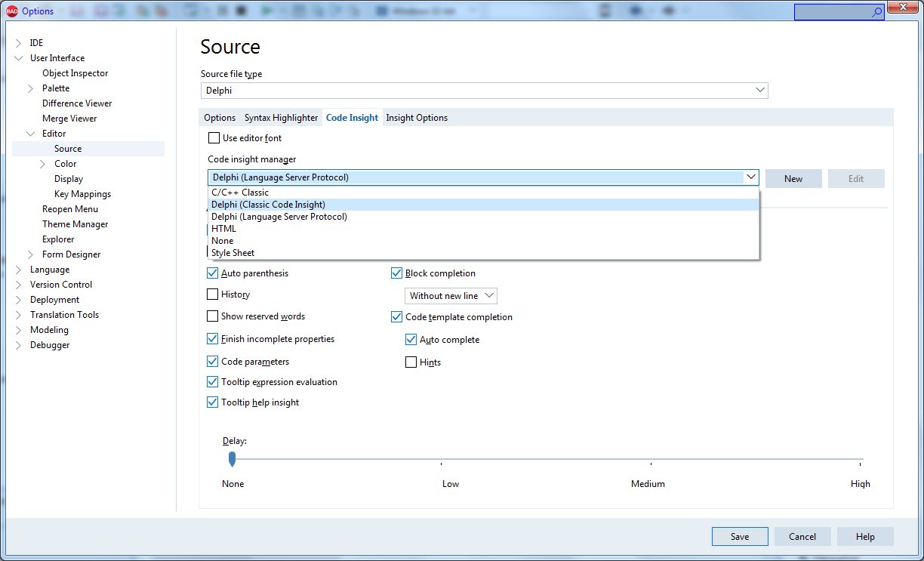Expand the Deployment tree node
The height and width of the screenshot is (561, 924).
[x=19, y=300]
